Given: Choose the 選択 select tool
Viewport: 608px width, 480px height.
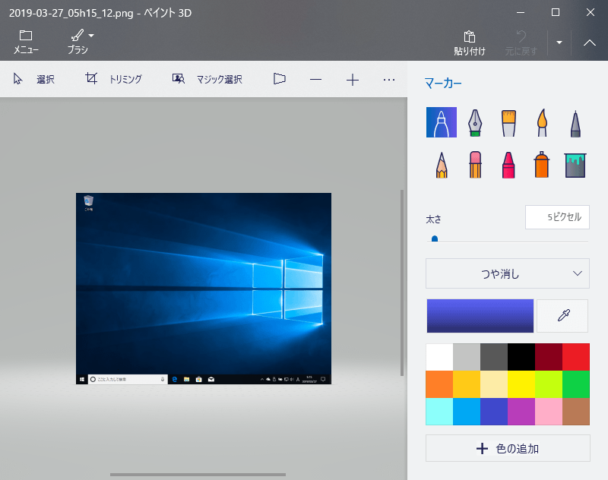Looking at the screenshot, I should [34, 79].
